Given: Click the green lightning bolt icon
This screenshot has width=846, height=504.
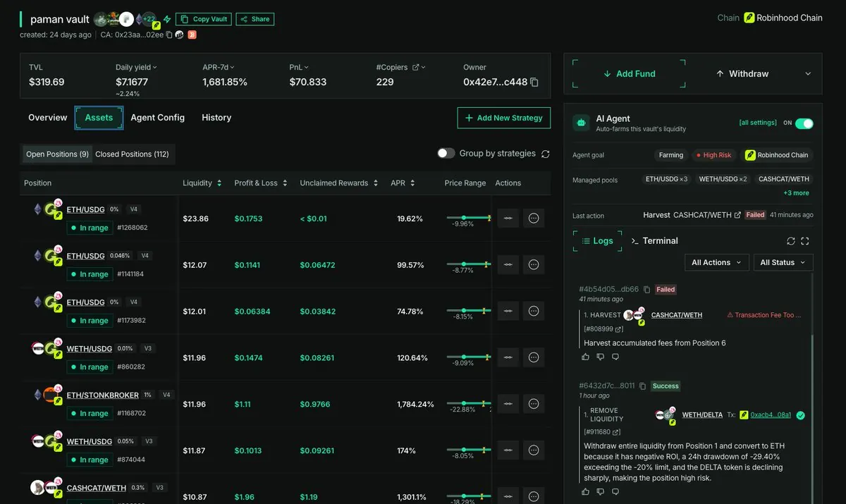Looking at the screenshot, I should coord(167,19).
